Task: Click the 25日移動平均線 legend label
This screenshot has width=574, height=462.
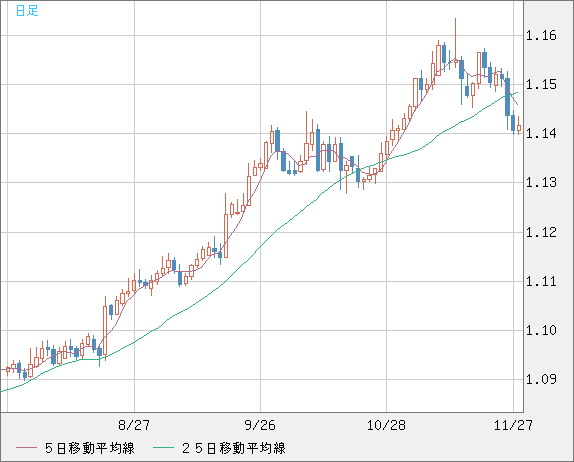Action: (234, 448)
